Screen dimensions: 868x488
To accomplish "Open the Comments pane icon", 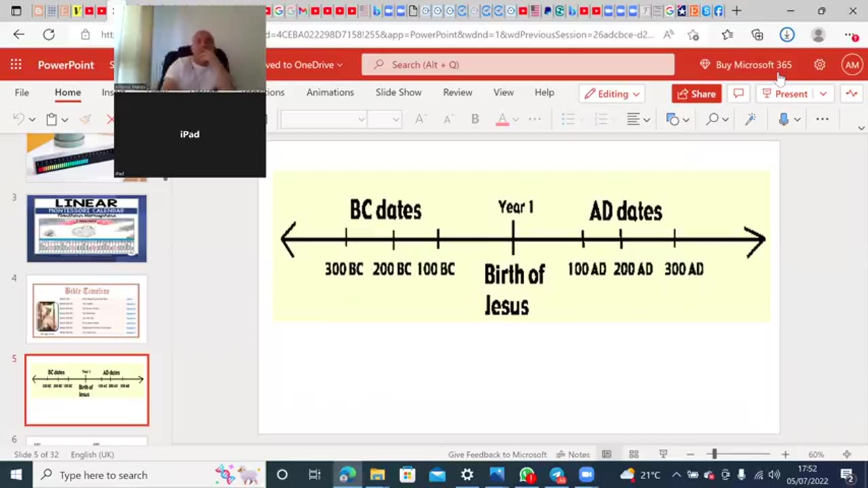I will [x=738, y=94].
